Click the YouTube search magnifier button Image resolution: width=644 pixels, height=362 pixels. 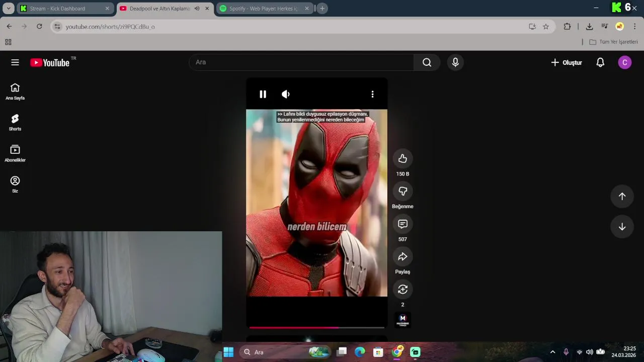coord(427,62)
